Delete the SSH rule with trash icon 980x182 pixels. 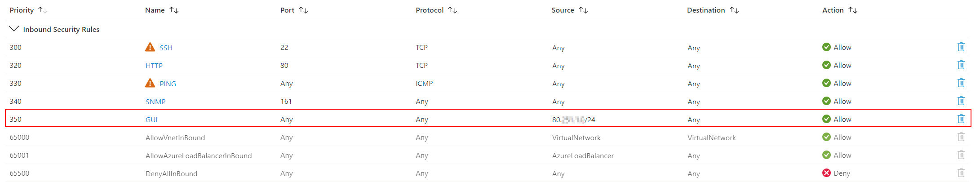[961, 47]
